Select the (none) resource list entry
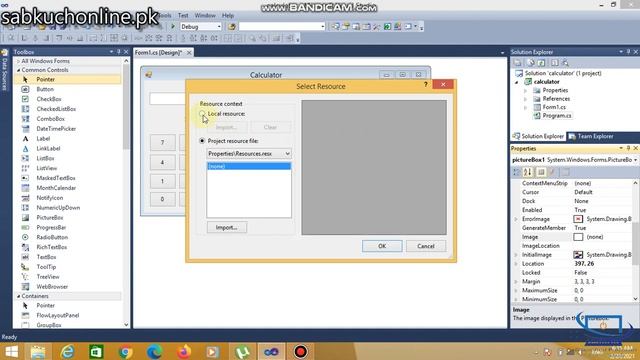Image resolution: width=640 pixels, height=360 pixels. (249, 166)
